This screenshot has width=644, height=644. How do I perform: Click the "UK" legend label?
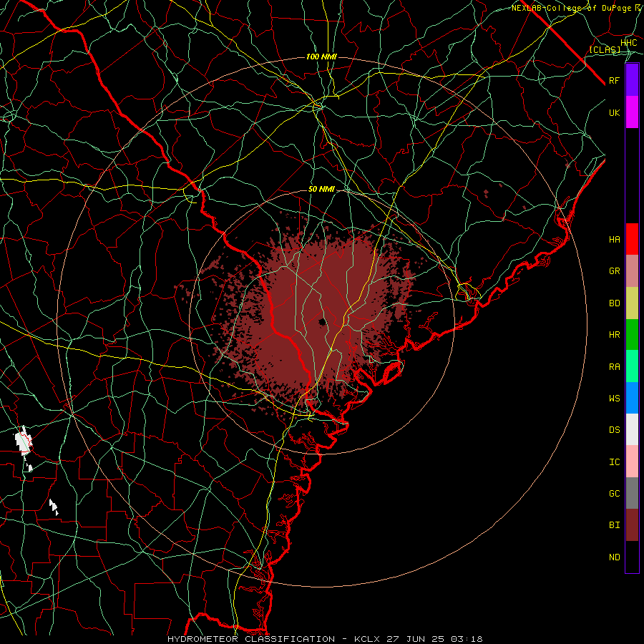tap(615, 112)
